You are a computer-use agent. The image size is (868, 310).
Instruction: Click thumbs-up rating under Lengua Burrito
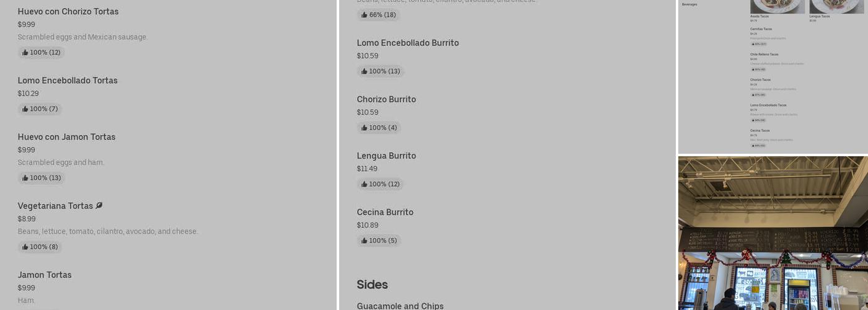[380, 184]
